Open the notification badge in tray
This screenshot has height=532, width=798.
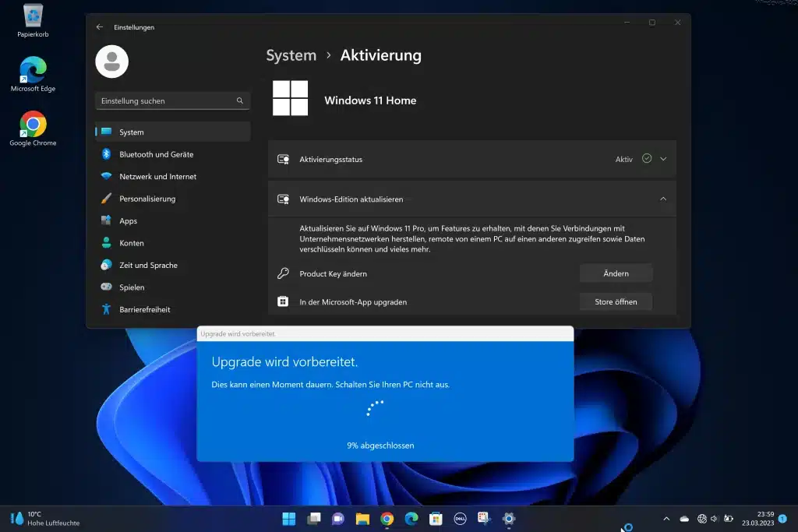(x=782, y=519)
